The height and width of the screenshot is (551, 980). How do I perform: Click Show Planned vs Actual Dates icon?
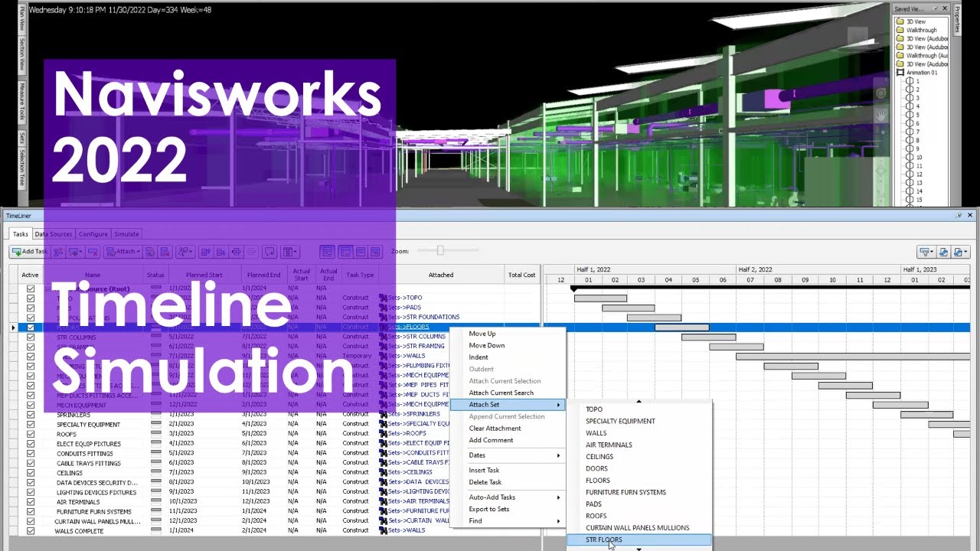tap(376, 252)
